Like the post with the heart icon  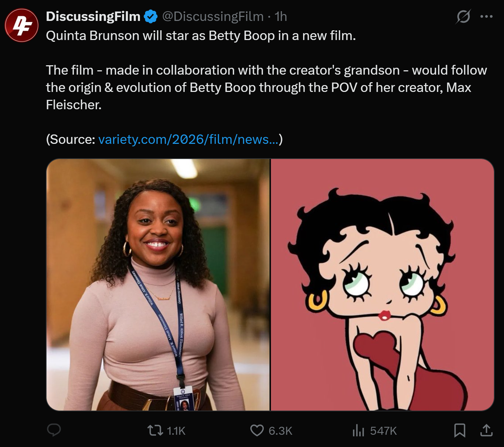point(257,430)
